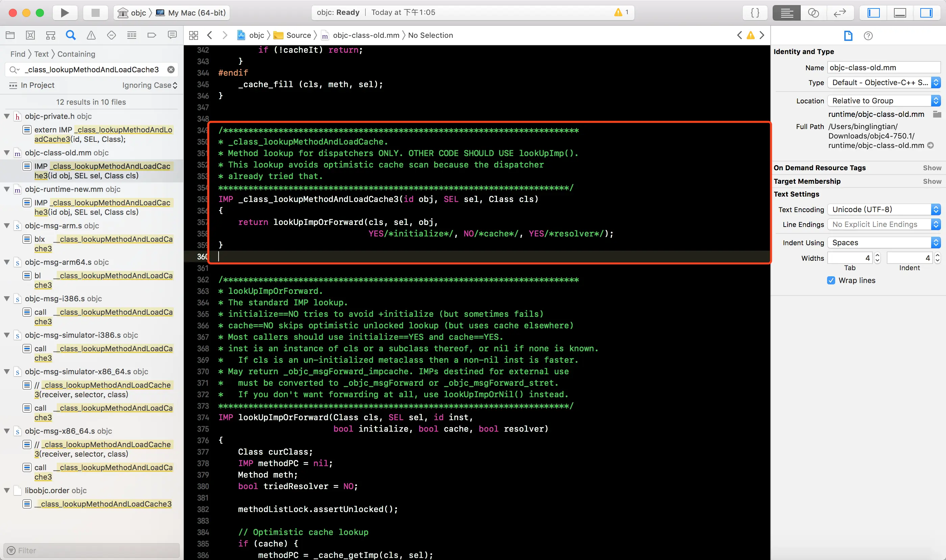Open the Indent Using dropdown
The image size is (946, 560).
pos(883,243)
